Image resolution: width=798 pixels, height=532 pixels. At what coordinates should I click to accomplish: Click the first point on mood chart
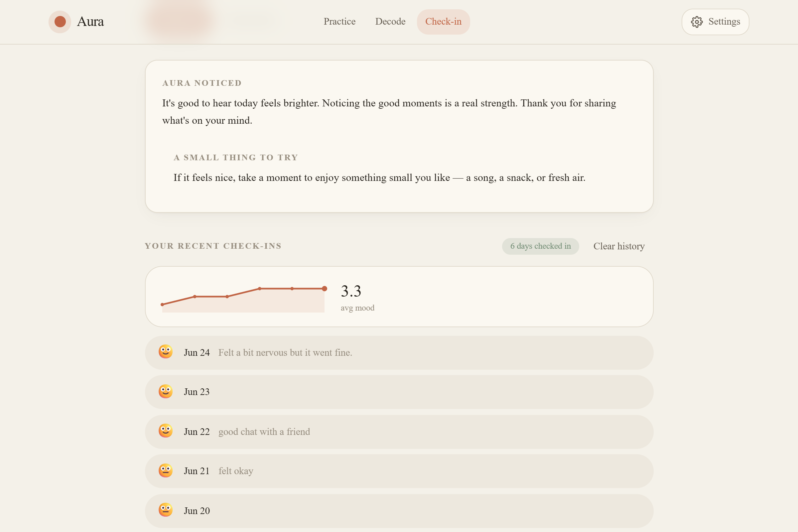point(162,305)
